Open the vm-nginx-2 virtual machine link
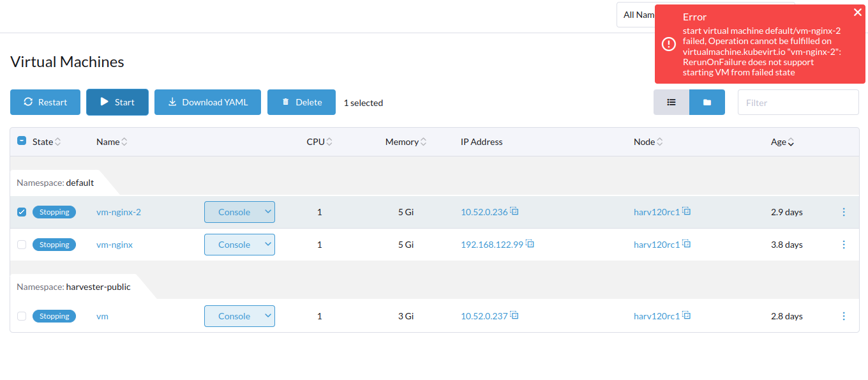The width and height of the screenshot is (868, 380). (x=119, y=211)
